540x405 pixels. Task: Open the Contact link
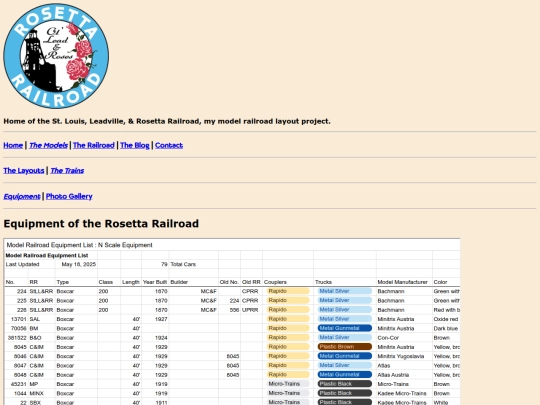tap(169, 145)
